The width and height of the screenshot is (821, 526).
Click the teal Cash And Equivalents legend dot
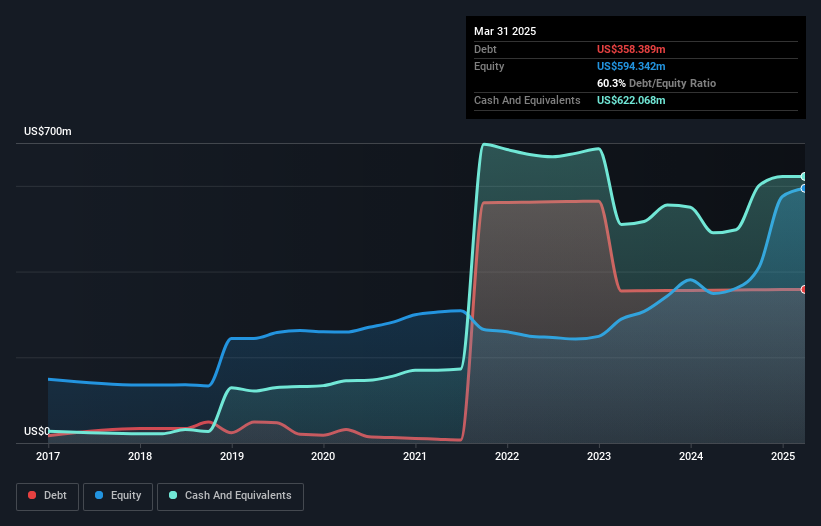pos(173,495)
